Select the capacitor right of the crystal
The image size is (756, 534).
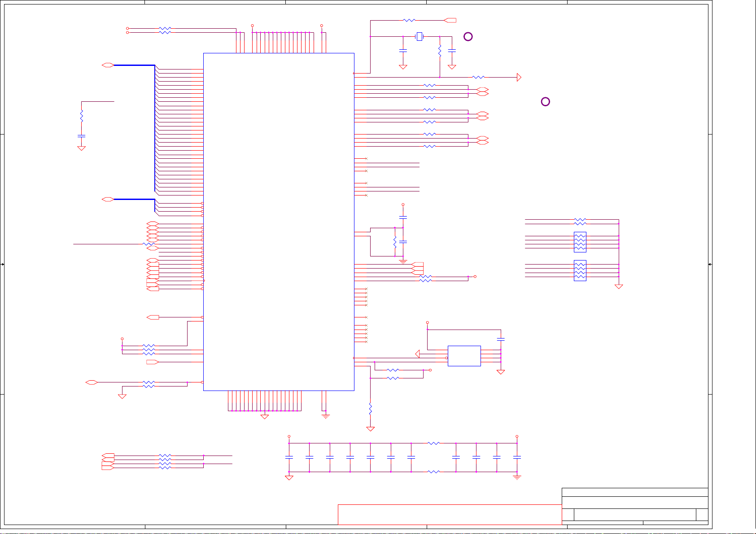(452, 50)
